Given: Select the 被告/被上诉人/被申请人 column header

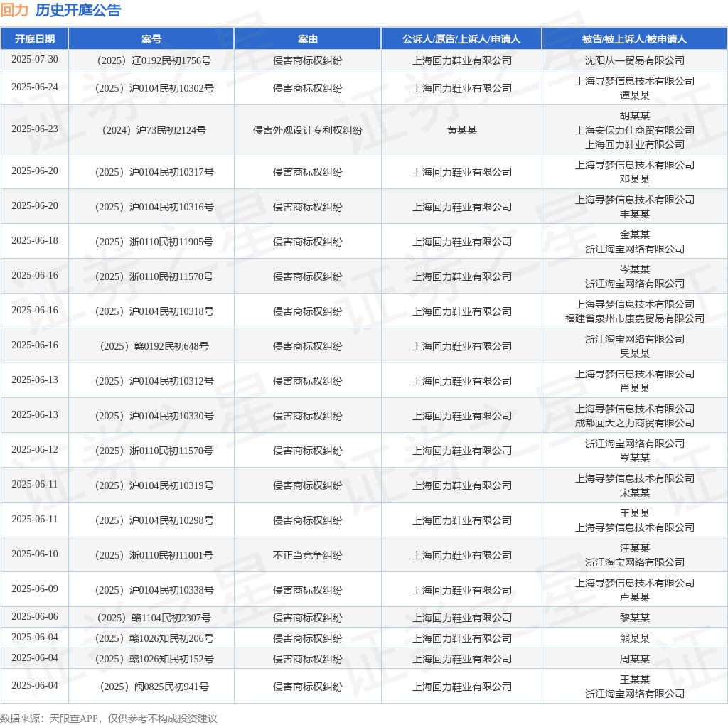Looking at the screenshot, I should 634,39.
